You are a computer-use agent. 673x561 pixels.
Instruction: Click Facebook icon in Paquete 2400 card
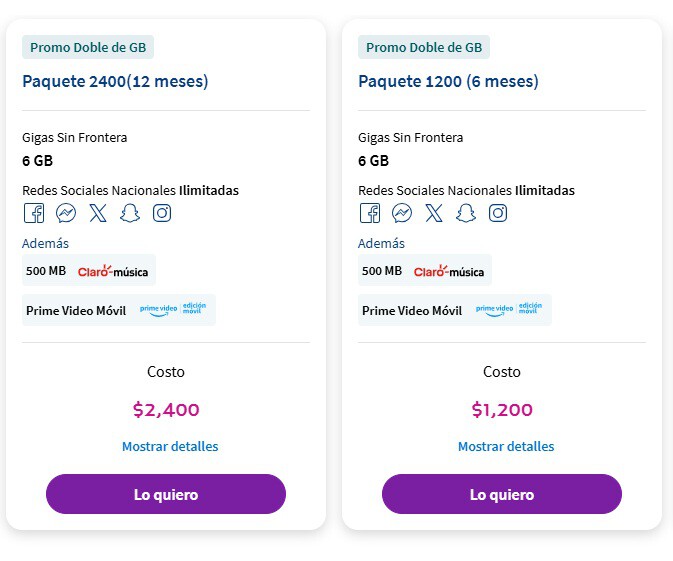(33, 213)
